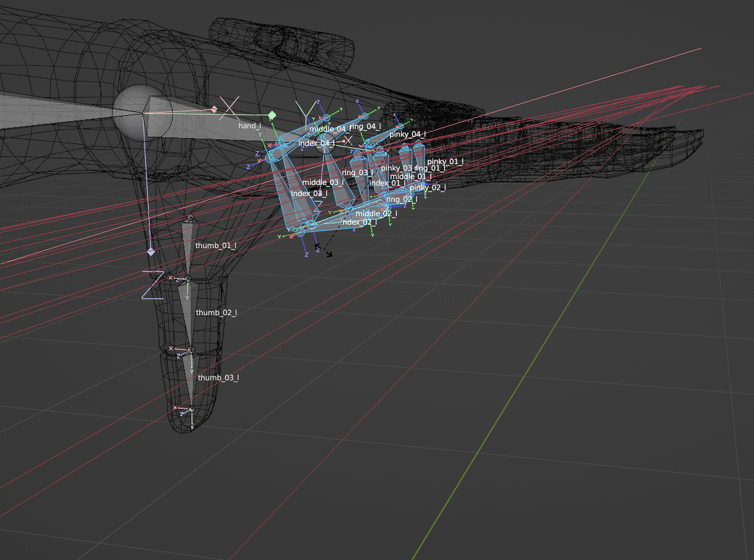This screenshot has width=754, height=560.
Task: Select the thumb_01_l bone label
Action: (216, 245)
